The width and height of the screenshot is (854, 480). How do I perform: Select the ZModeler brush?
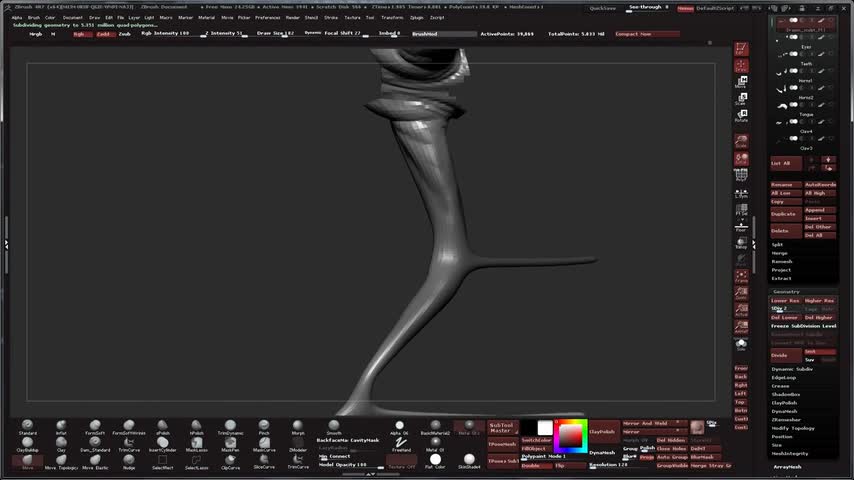pyautogui.click(x=298, y=445)
